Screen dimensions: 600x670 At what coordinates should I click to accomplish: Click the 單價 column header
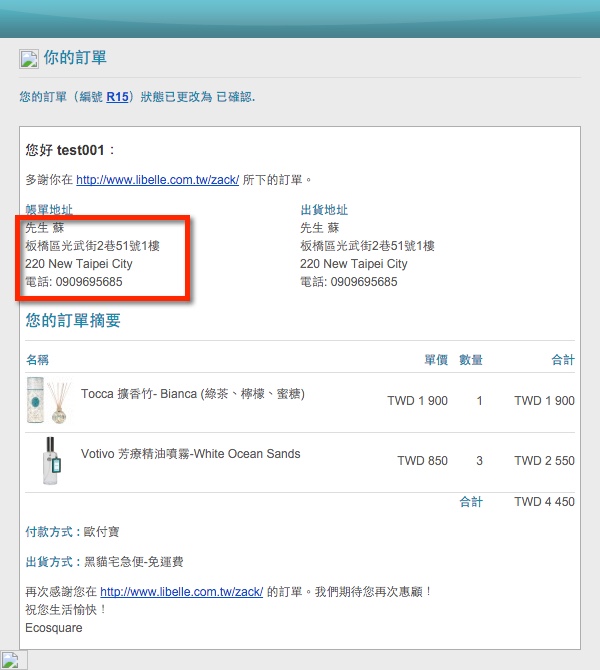tap(435, 360)
